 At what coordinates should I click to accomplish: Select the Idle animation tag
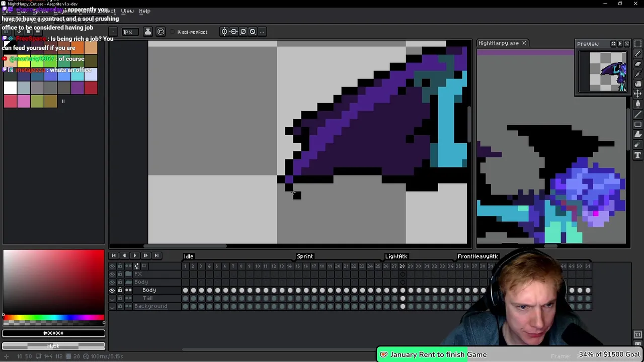point(189,256)
